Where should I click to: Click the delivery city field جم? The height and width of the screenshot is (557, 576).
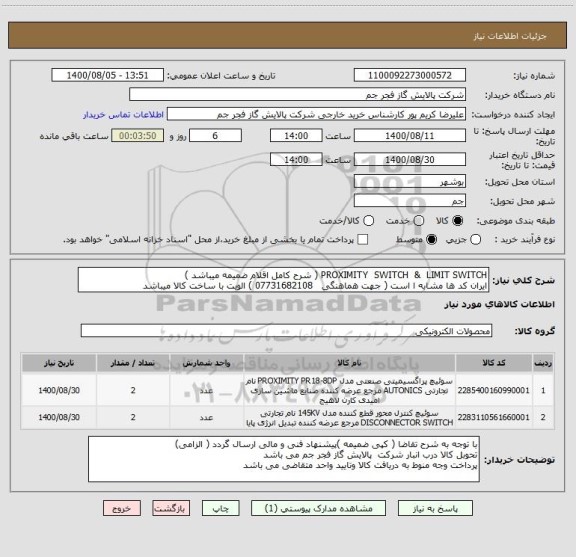pyautogui.click(x=410, y=201)
